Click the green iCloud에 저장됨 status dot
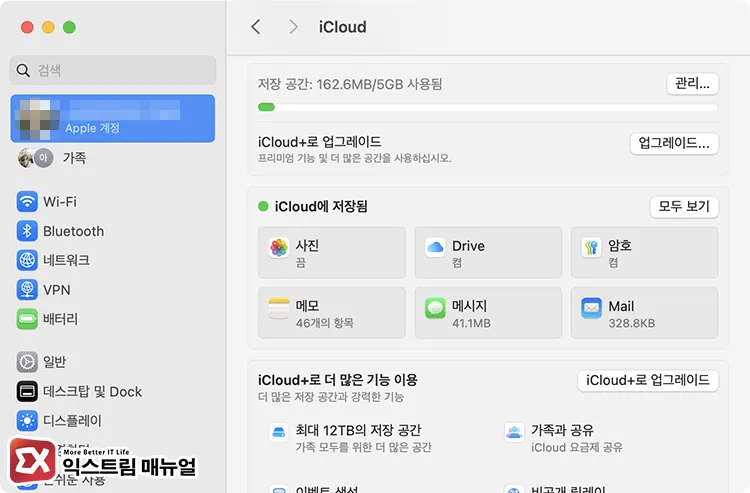The image size is (750, 493). point(263,207)
